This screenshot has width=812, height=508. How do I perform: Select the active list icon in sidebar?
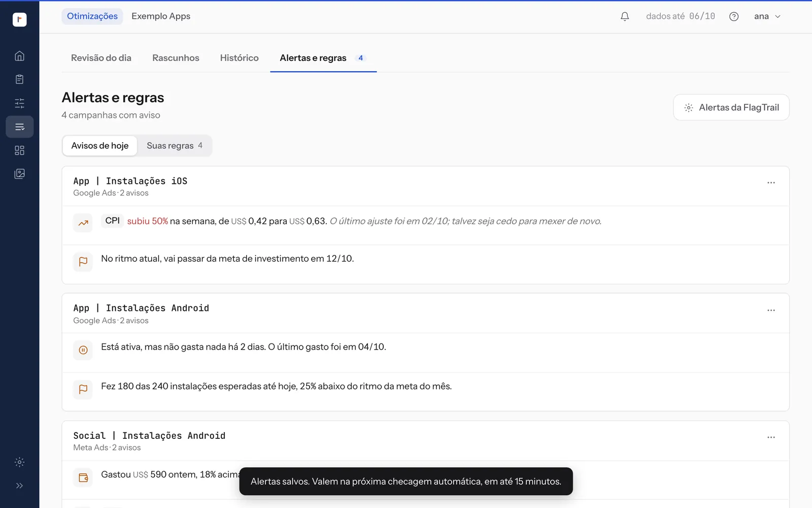(x=19, y=126)
